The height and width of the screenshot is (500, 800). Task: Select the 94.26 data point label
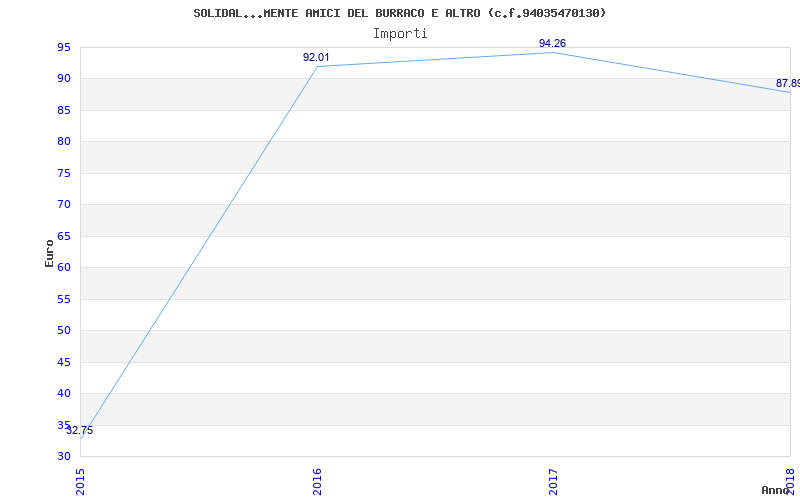(553, 43)
